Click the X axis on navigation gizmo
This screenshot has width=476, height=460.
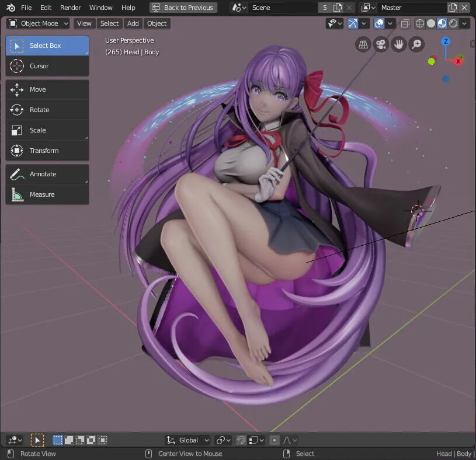458,62
